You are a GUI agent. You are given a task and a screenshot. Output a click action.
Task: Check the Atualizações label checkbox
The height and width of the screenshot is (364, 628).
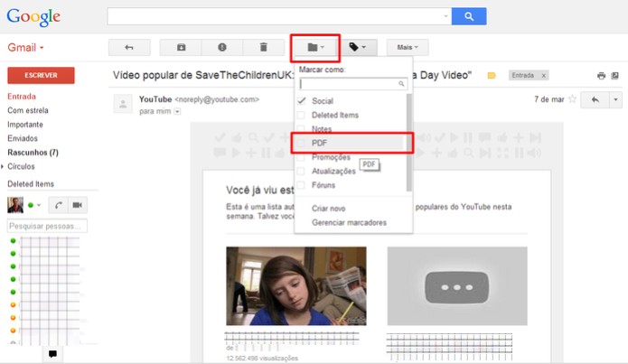(301, 171)
